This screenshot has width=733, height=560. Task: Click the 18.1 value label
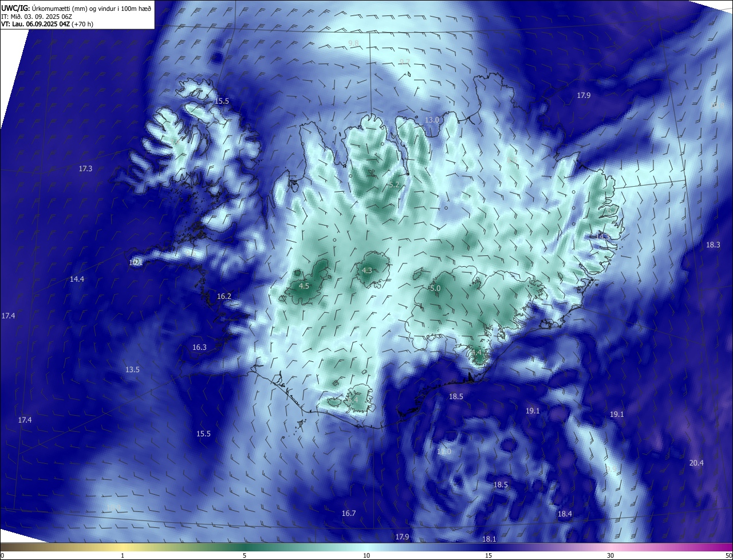[488, 539]
